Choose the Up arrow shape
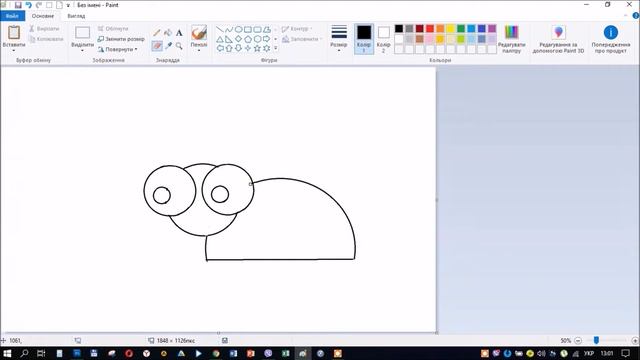Screen dimensions: 640x360 (229, 48)
